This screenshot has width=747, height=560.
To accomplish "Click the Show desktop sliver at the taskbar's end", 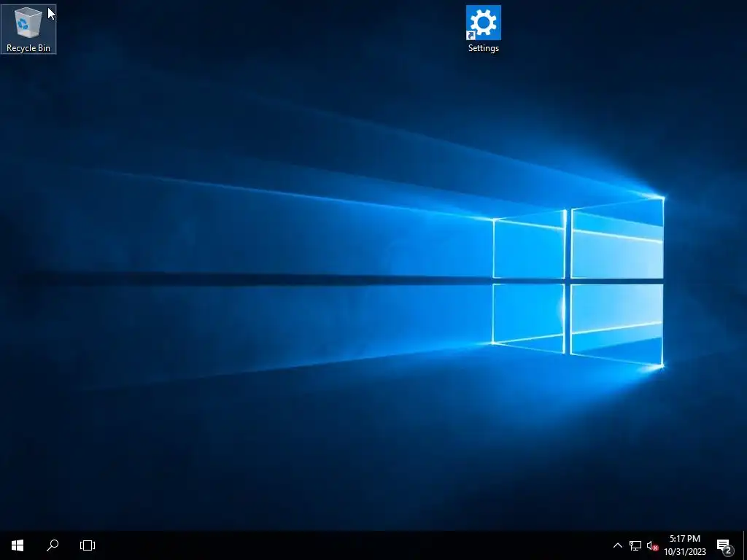I will (745, 545).
